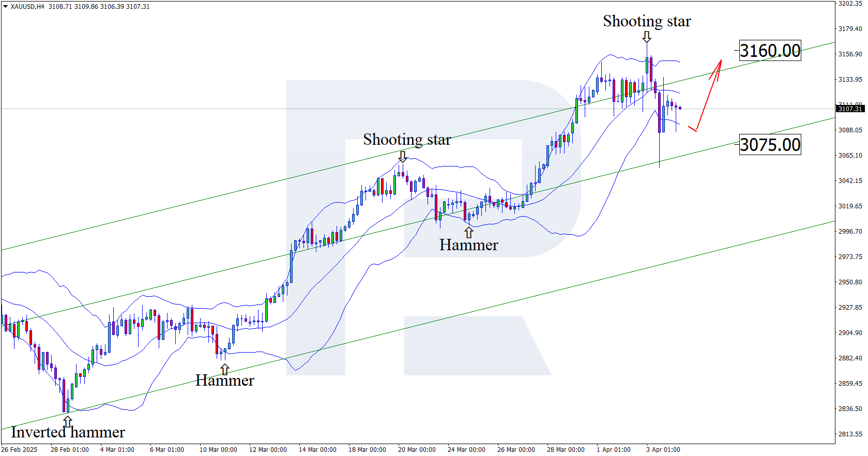
Task: Click the 2904.90 price axis label
Action: pos(850,333)
